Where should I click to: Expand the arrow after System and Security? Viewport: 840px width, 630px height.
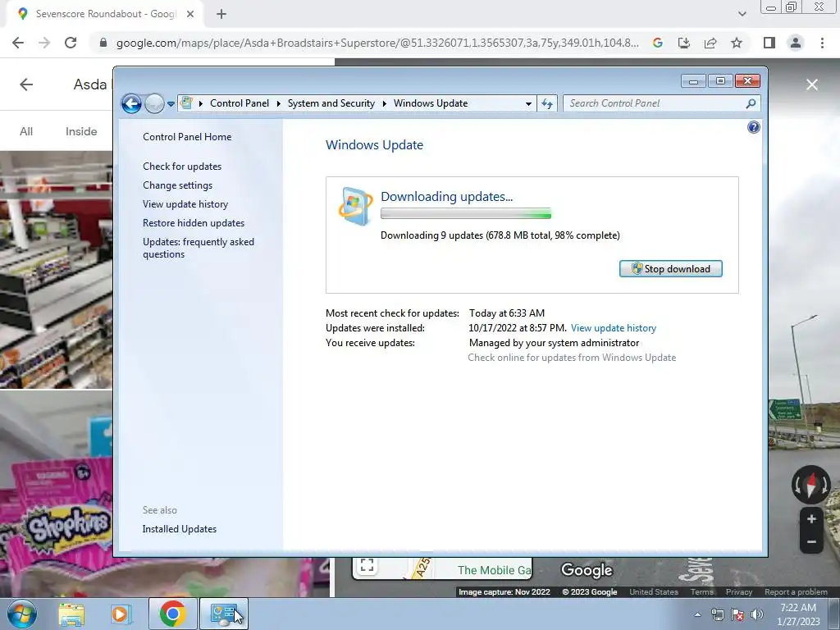click(385, 103)
